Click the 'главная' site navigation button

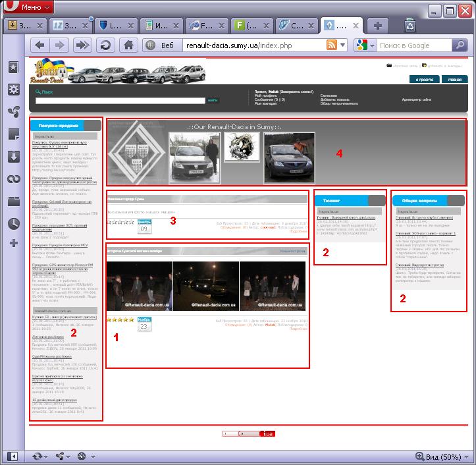(454, 79)
